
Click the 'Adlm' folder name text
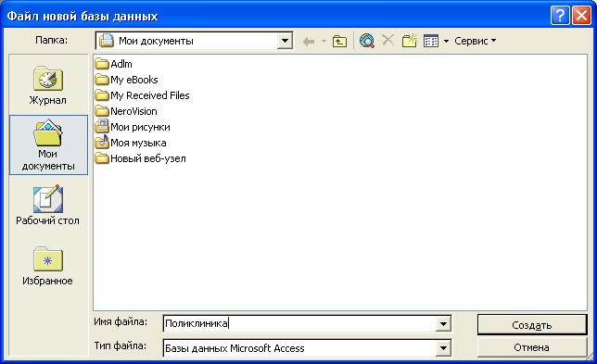(121, 64)
